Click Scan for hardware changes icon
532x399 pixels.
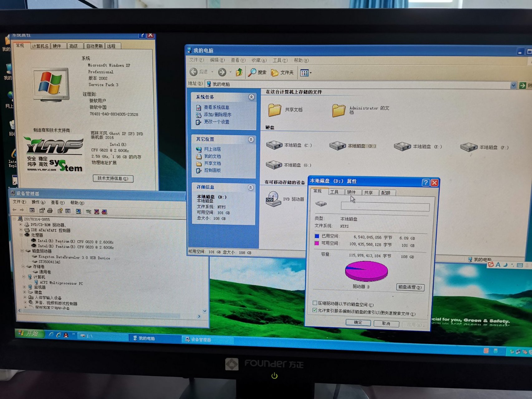[78, 211]
